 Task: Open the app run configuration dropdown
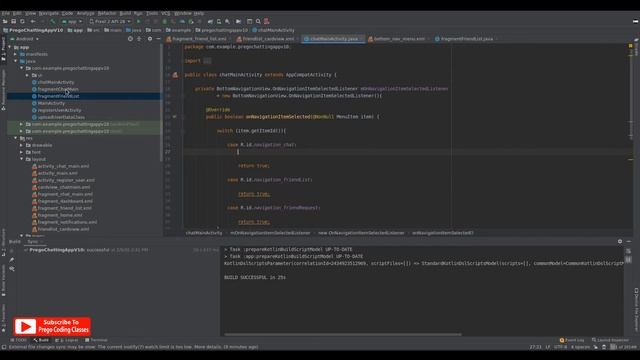tap(71, 21)
